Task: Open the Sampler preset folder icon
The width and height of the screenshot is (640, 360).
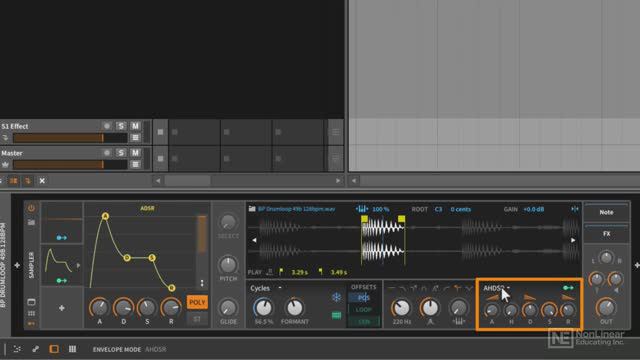Action: [x=31, y=222]
